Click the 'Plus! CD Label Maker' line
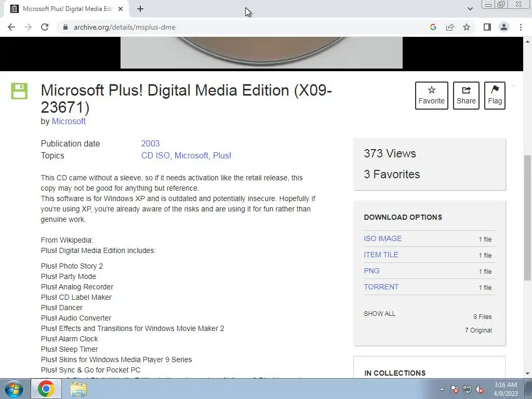The width and height of the screenshot is (532, 399). coord(76,297)
